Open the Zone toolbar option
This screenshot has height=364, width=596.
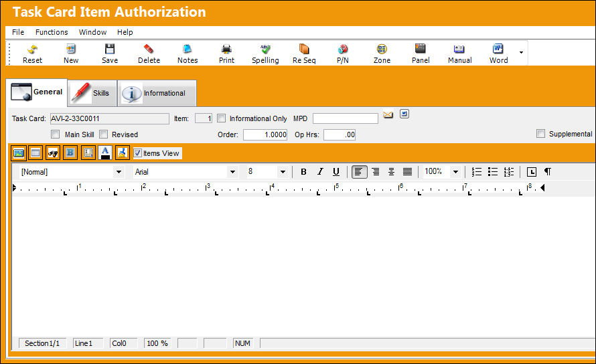(x=382, y=54)
